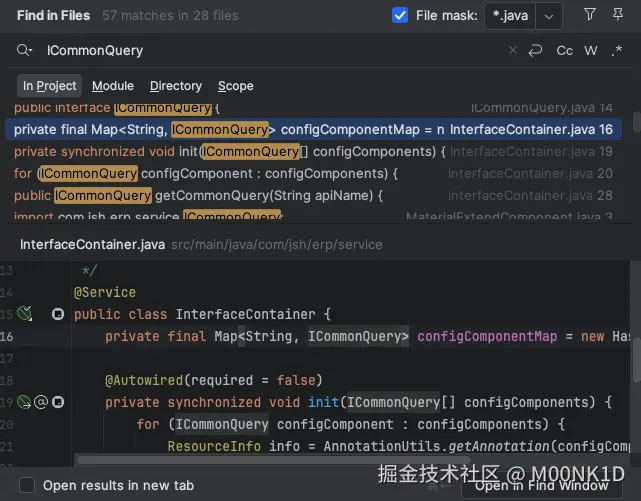Screen dimensions: 641x501
Task: Click the init method name in preview
Action: pyautogui.click(x=323, y=403)
